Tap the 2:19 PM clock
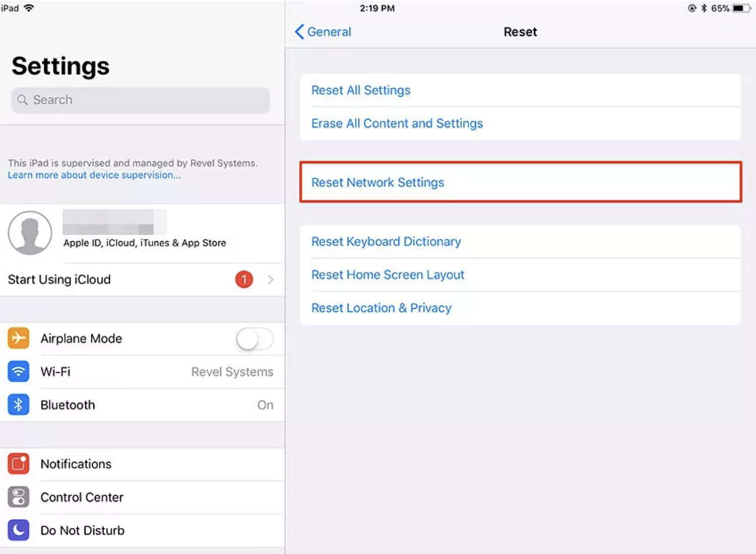The height and width of the screenshot is (554, 756). (377, 8)
